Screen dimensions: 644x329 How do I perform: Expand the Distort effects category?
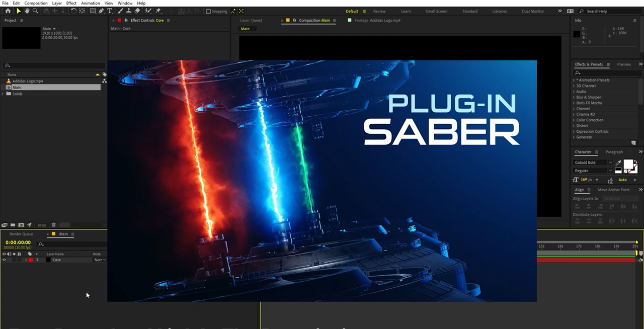click(574, 126)
